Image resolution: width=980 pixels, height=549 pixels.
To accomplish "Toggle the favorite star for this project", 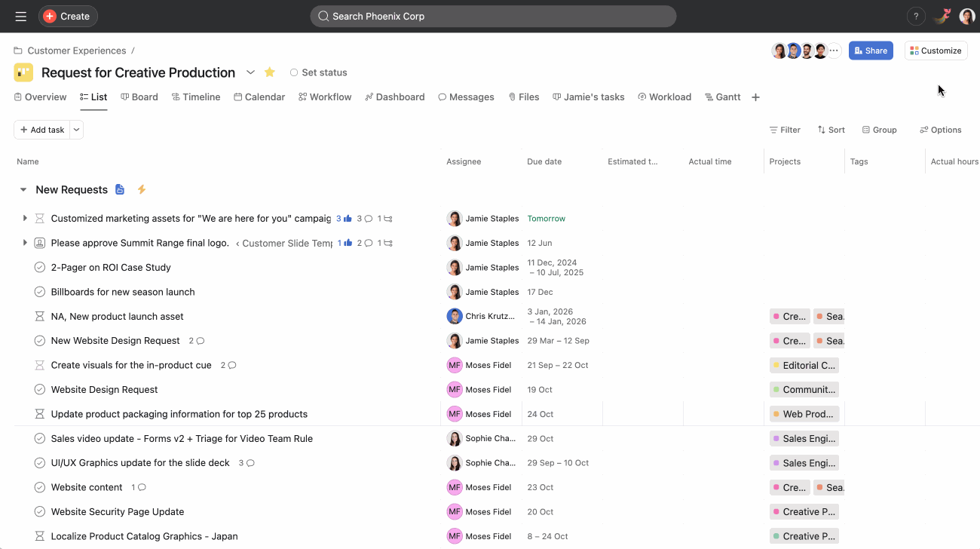I will tap(269, 72).
